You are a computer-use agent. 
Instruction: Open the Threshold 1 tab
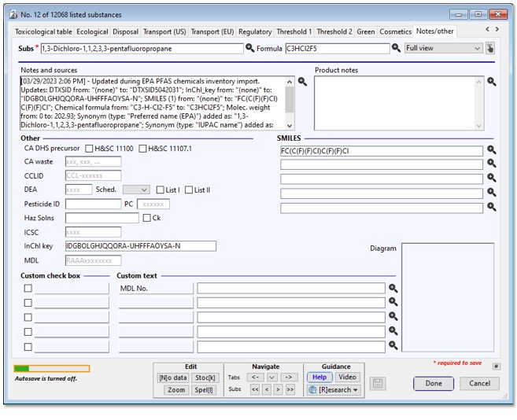pyautogui.click(x=294, y=31)
